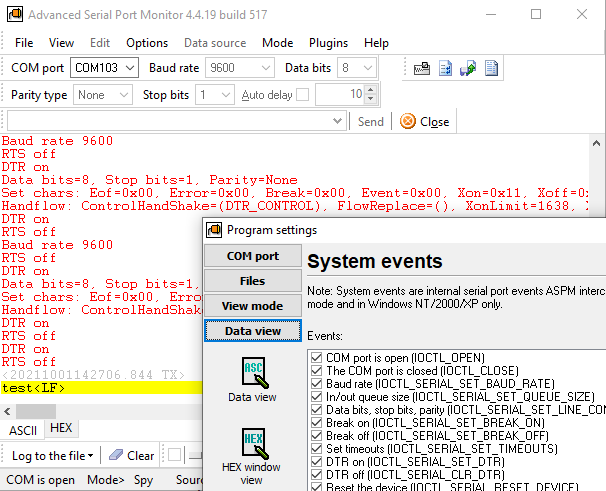Viewport: 606px width, 491px height.
Task: Uncheck The COM port is closed event
Action: pos(317,371)
